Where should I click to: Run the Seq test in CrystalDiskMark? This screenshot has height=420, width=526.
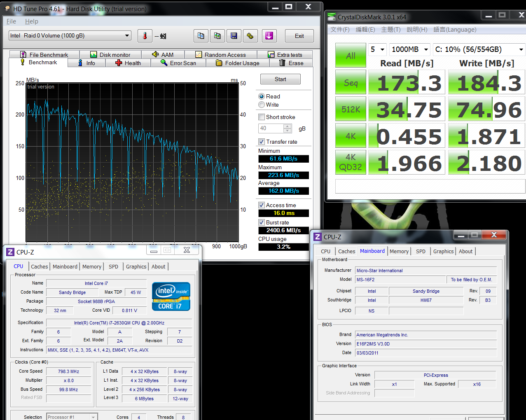[x=351, y=83]
